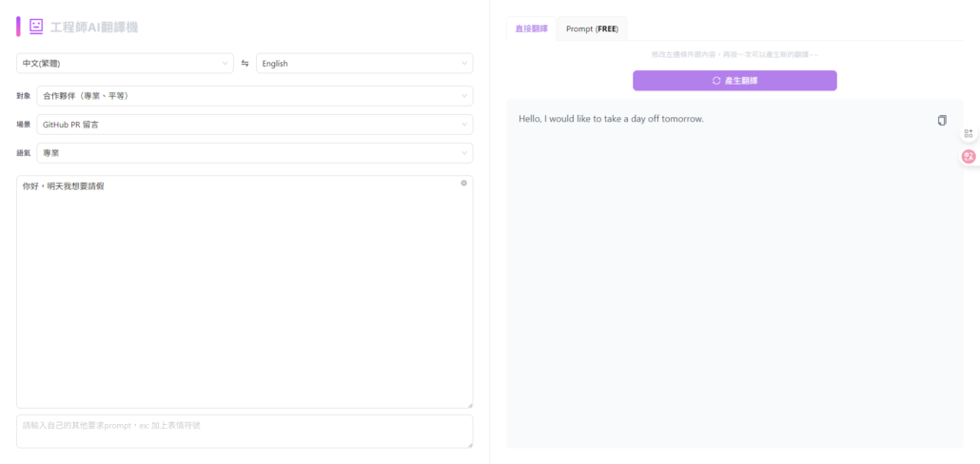The image size is (980, 464).
Task: Grab the resize handle of the source text box
Action: tap(469, 405)
